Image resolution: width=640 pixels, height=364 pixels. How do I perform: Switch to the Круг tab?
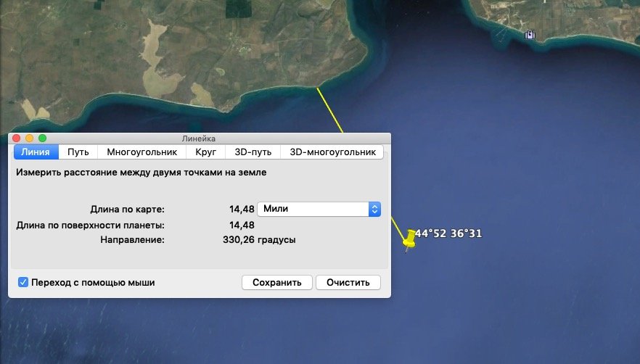[205, 152]
